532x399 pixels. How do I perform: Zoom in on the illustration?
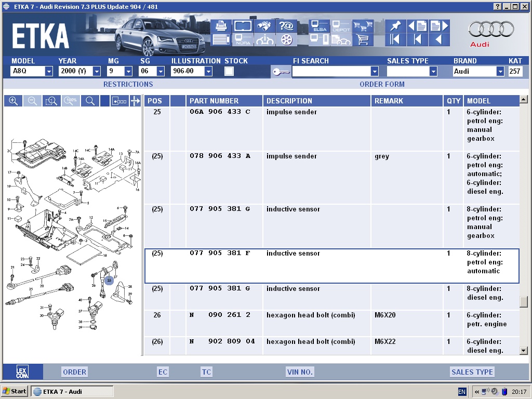pyautogui.click(x=13, y=101)
